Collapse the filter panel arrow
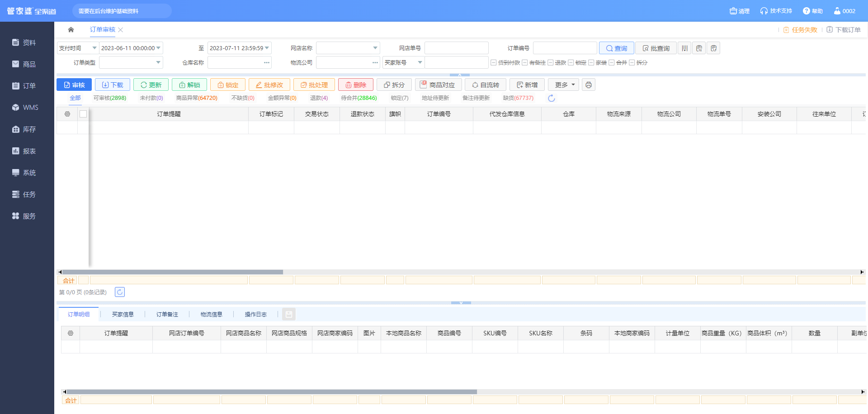This screenshot has width=868, height=414. pos(460,75)
